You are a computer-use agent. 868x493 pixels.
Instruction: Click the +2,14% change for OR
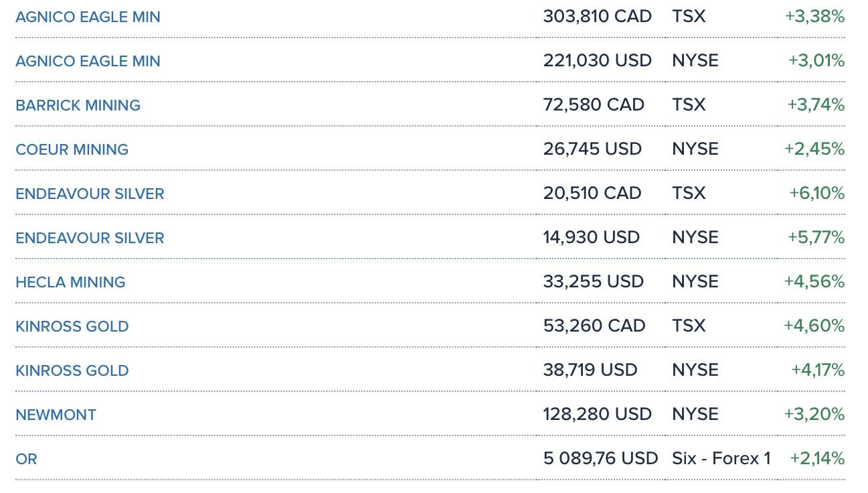pos(816,459)
